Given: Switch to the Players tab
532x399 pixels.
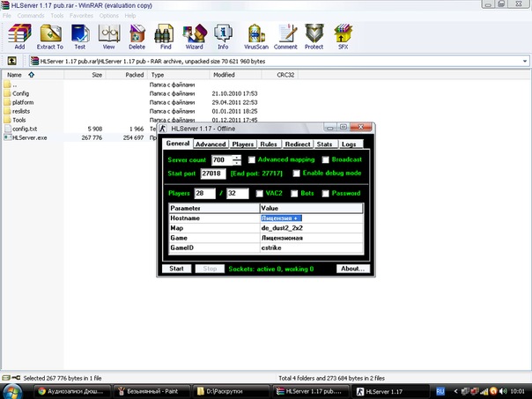Looking at the screenshot, I should [x=243, y=144].
